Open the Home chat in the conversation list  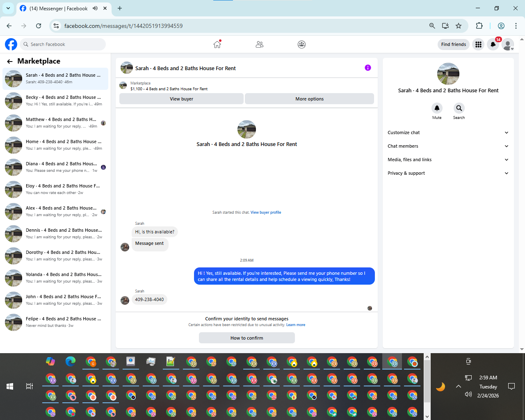point(55,145)
